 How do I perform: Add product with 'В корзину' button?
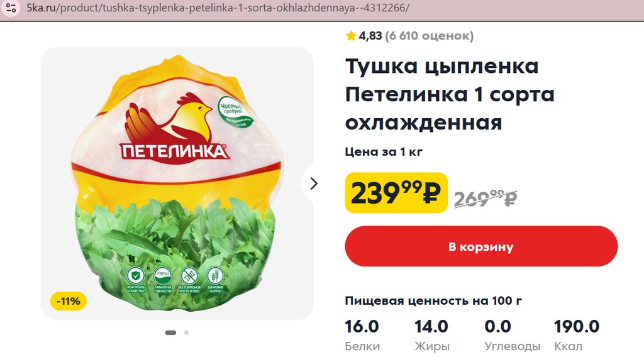coord(481,246)
